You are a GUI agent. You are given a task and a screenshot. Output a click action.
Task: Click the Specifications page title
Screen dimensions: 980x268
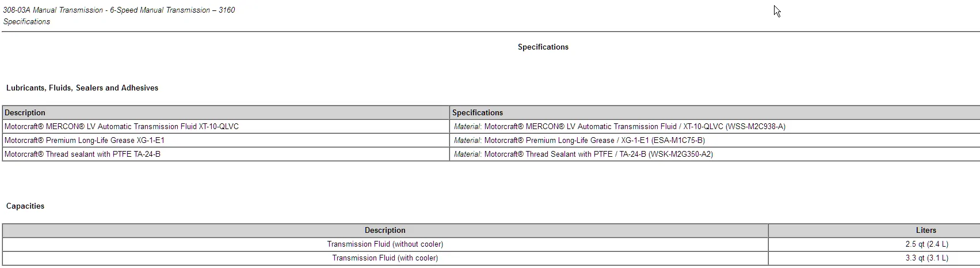[543, 47]
